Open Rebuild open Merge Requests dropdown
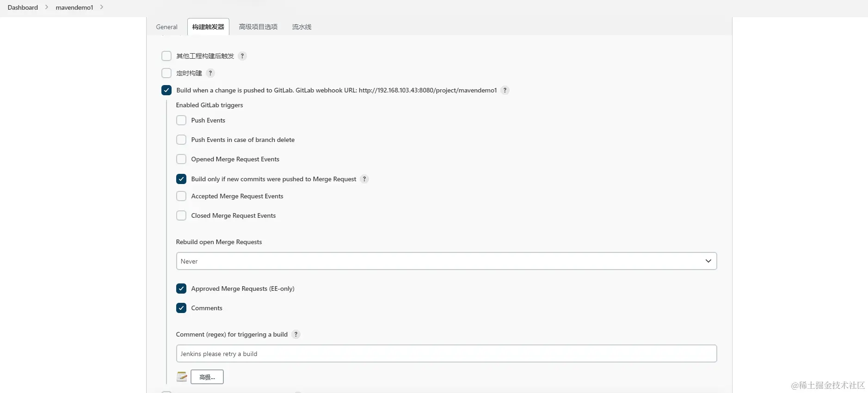This screenshot has width=868, height=393. click(x=446, y=261)
